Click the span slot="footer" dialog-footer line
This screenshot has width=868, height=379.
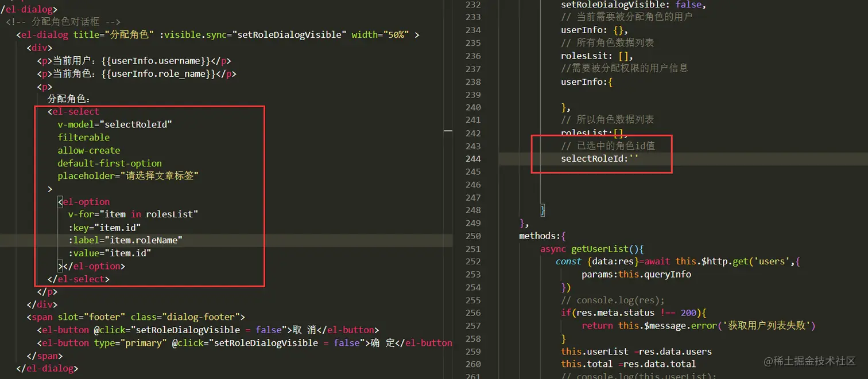pos(136,317)
